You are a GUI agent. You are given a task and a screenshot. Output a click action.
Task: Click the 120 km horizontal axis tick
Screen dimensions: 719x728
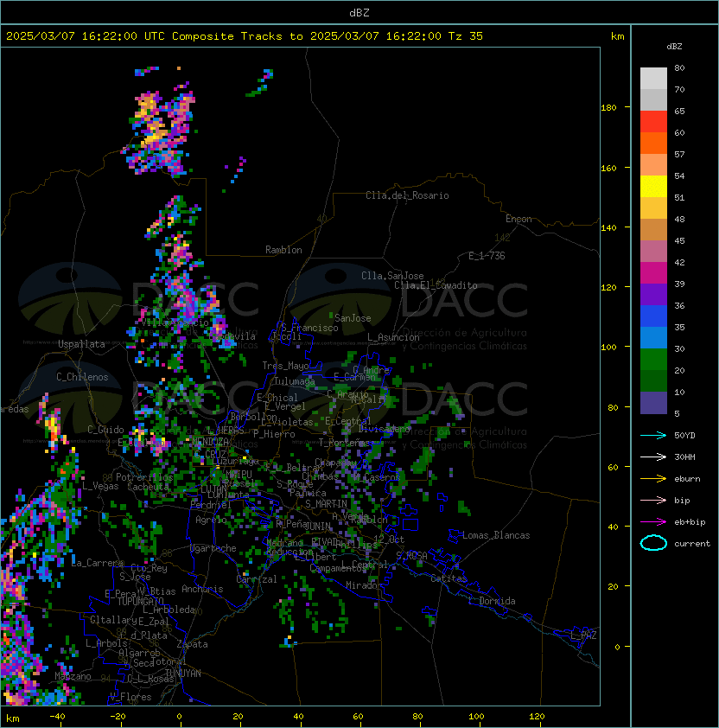pyautogui.click(x=537, y=717)
